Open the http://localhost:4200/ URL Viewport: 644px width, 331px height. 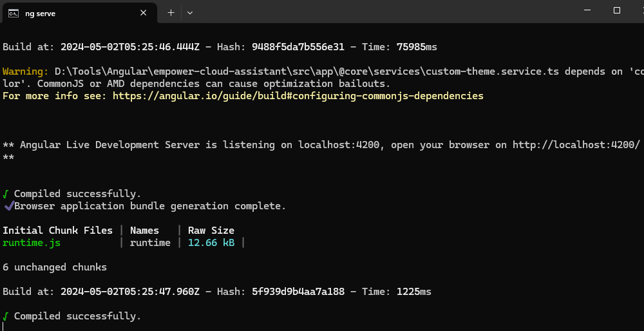[x=576, y=145]
